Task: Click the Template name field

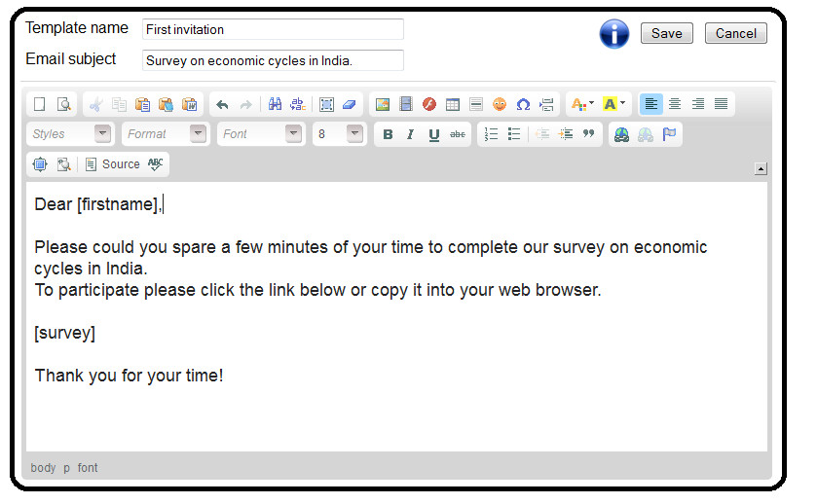Action: pyautogui.click(x=273, y=29)
